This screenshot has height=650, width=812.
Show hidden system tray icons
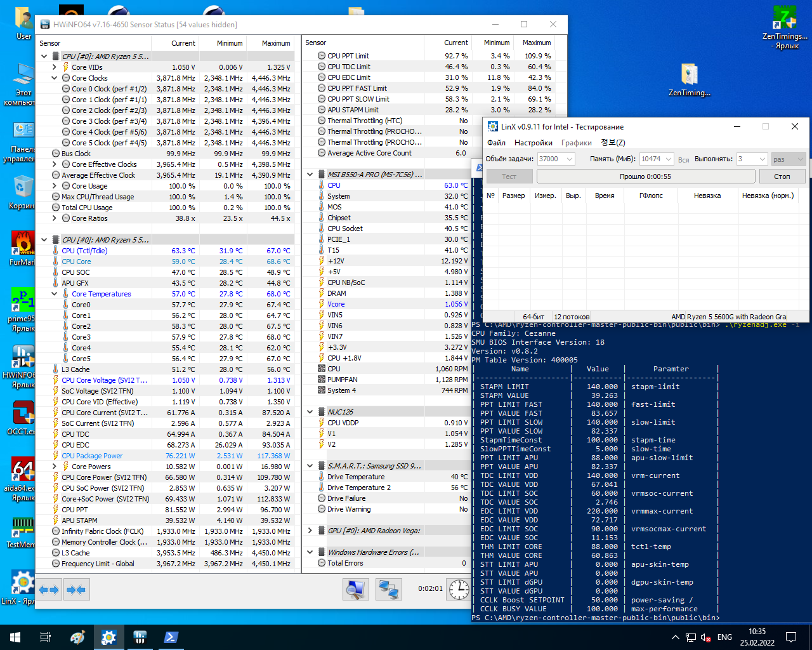pos(676,637)
